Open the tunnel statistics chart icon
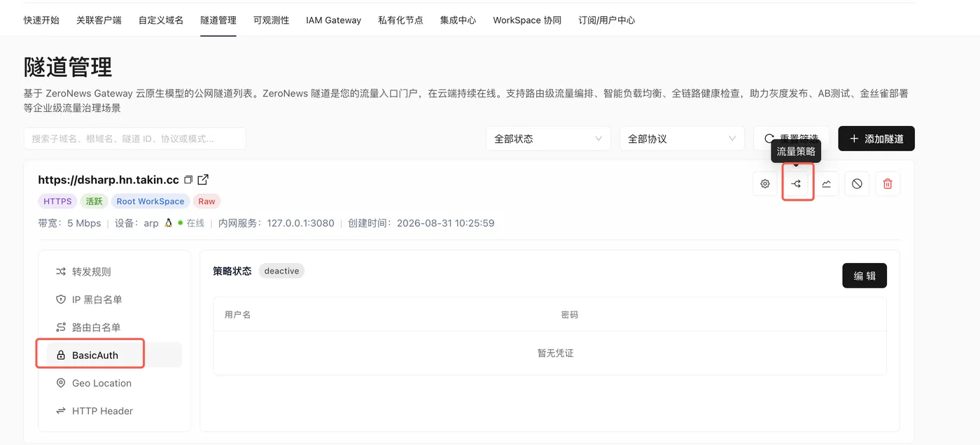 (827, 184)
